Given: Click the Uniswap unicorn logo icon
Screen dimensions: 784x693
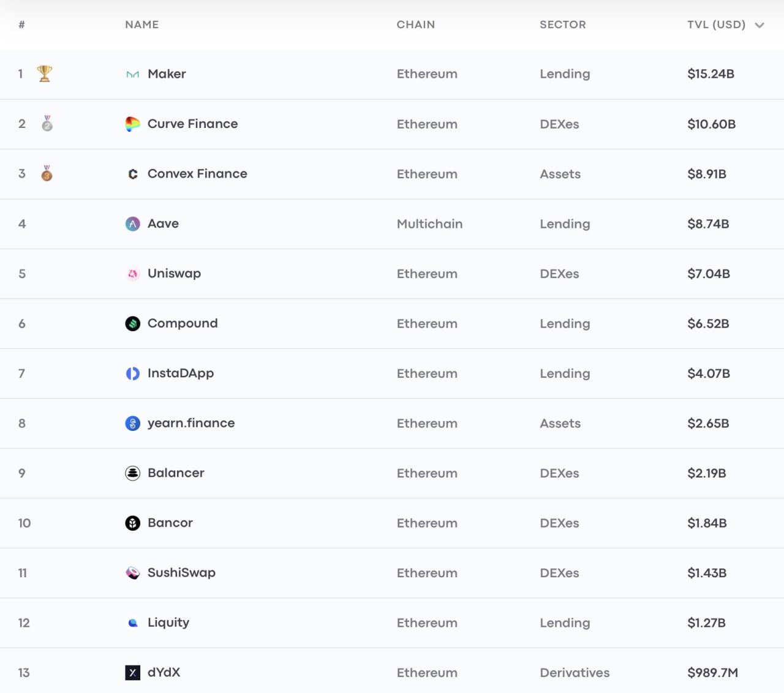Looking at the screenshot, I should 132,274.
